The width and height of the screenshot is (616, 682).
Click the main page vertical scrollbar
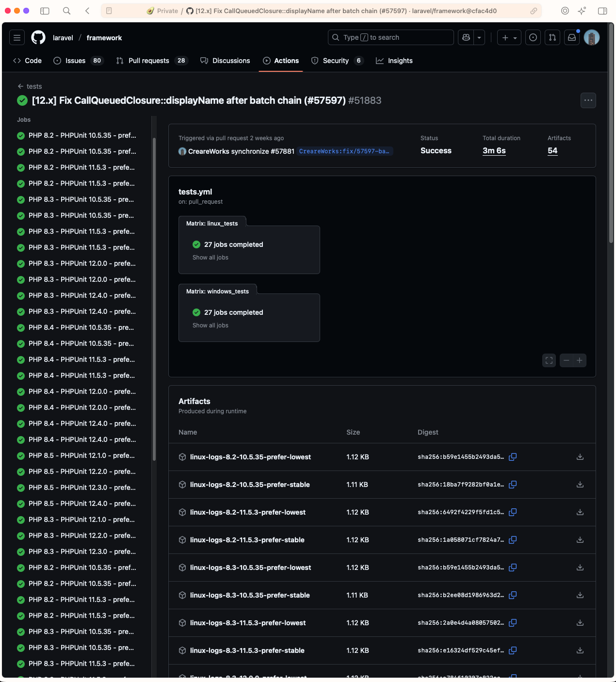pos(611,133)
